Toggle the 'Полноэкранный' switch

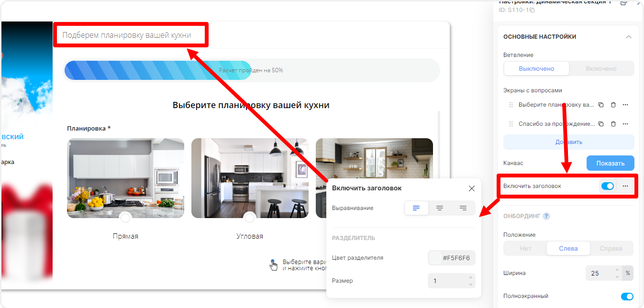627,297
